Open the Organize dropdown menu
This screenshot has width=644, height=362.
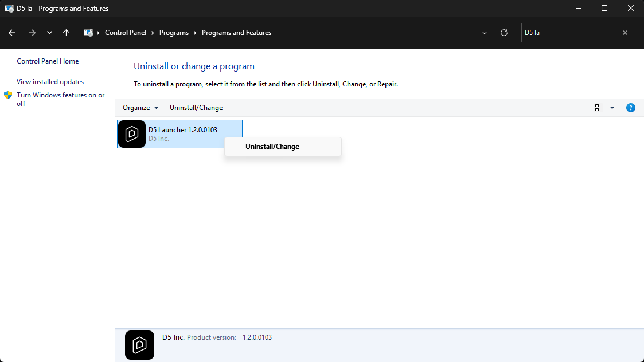(140, 108)
